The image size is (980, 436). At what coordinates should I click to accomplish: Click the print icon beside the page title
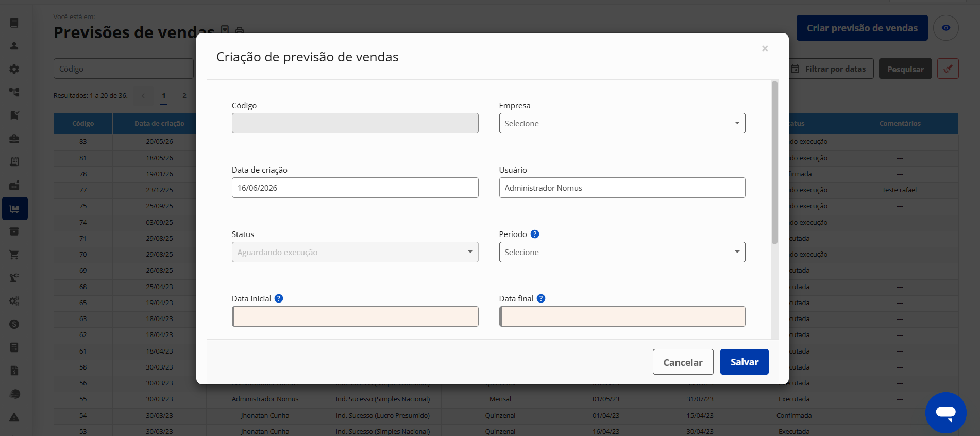coord(240,30)
